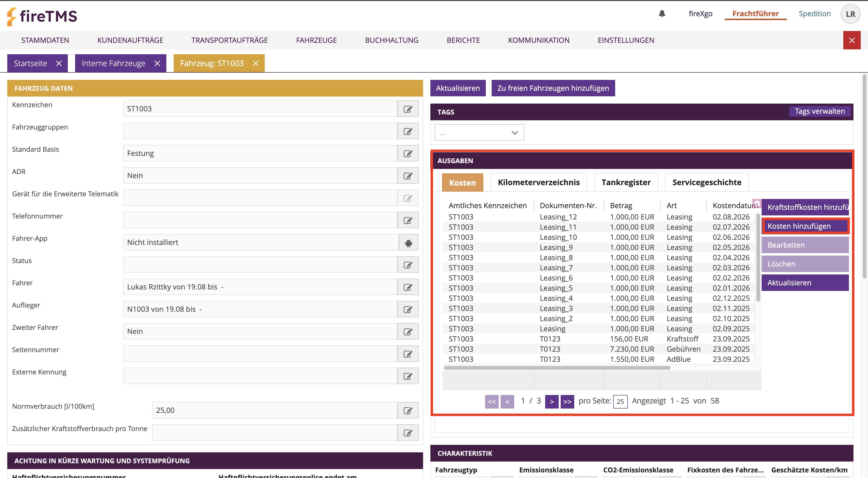Open the LR user avatar menu
This screenshot has height=478, width=868.
tap(850, 14)
